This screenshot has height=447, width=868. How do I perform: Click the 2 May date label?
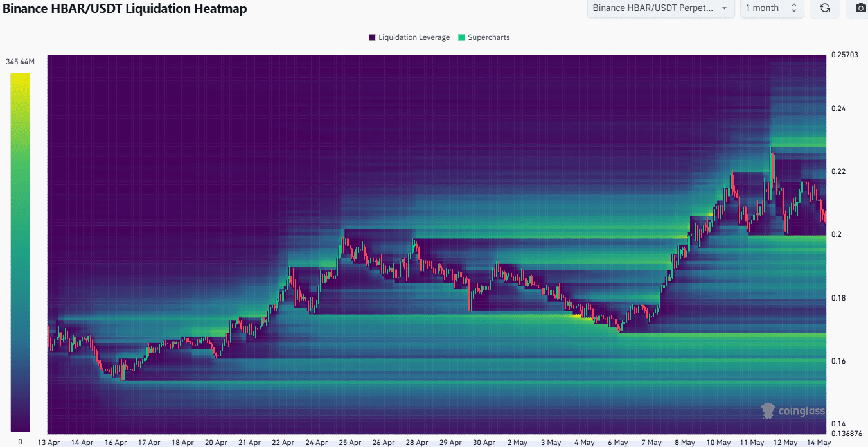pos(517,443)
